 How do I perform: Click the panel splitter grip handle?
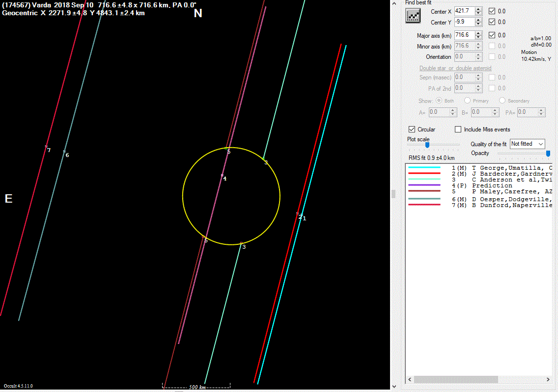point(393,194)
